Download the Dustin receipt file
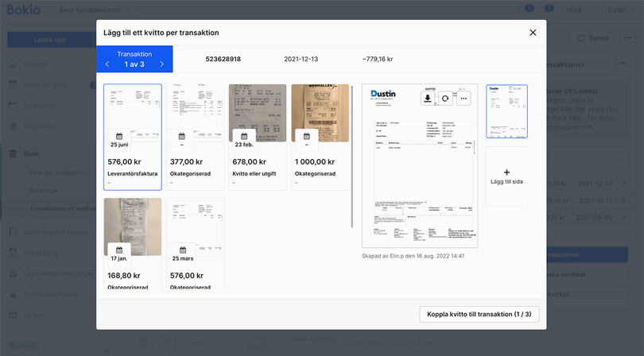Viewport: 644px width, 356px height. [428, 99]
